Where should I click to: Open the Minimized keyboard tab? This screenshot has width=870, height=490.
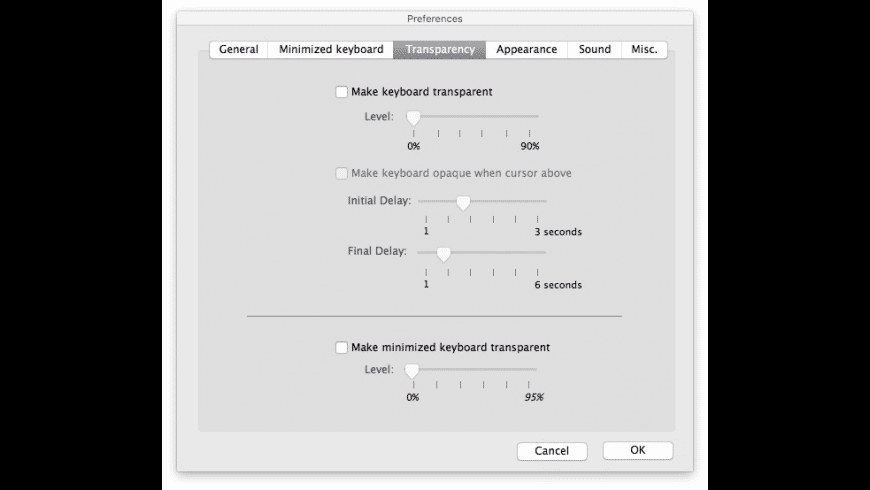331,50
